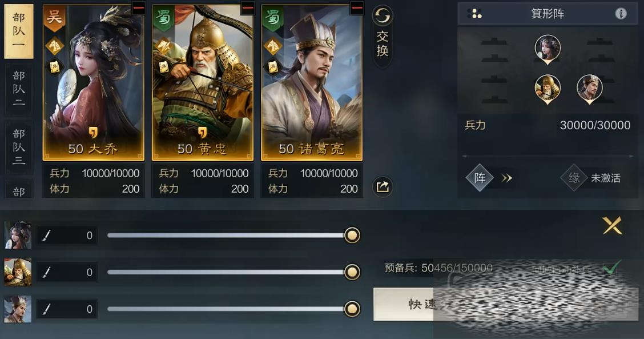Click the 快速 quick fill button
This screenshot has width=644, height=339.
pyautogui.click(x=505, y=305)
